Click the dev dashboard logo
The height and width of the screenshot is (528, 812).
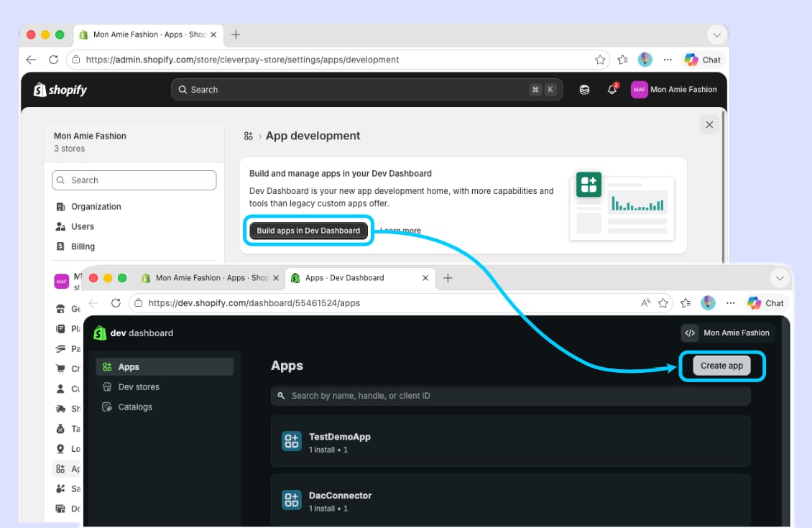133,333
